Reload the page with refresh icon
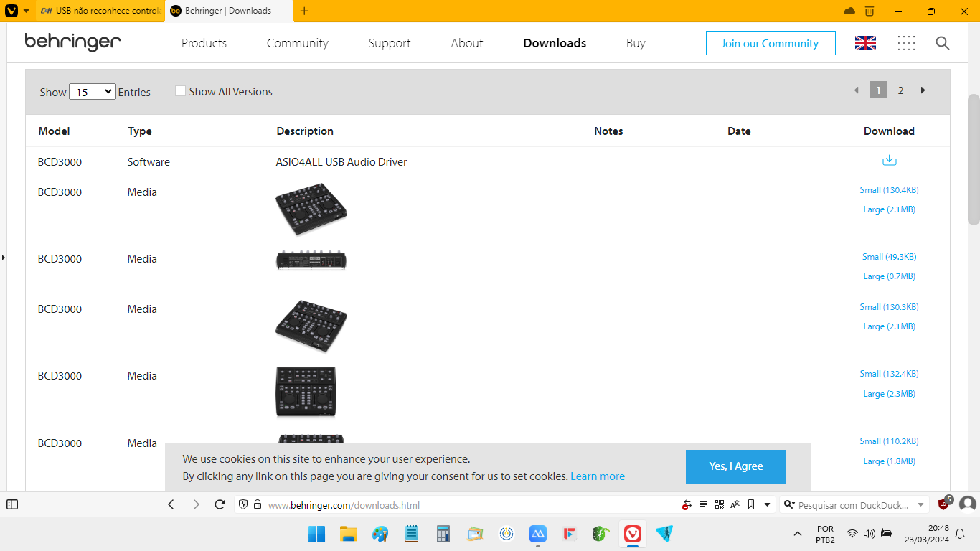The width and height of the screenshot is (980, 551). coord(220,504)
